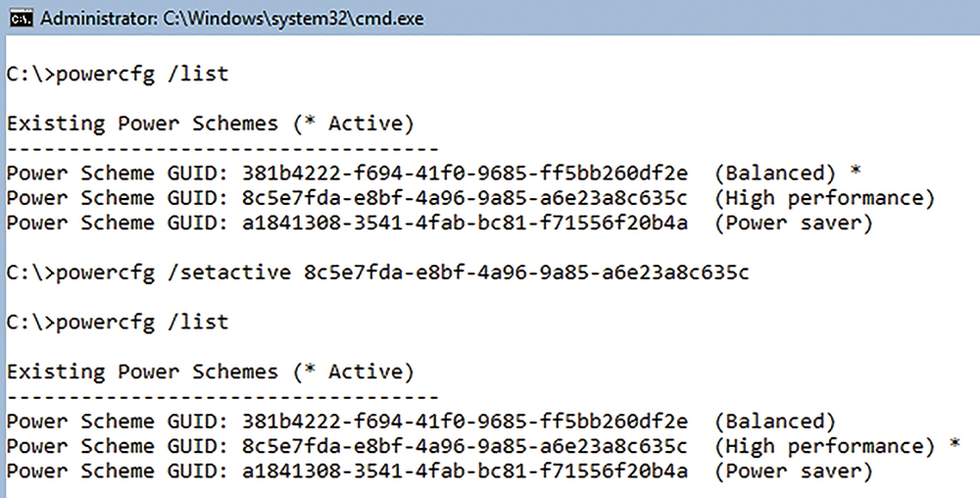Click '(Balanced)' label in second list

pyautogui.click(x=774, y=422)
